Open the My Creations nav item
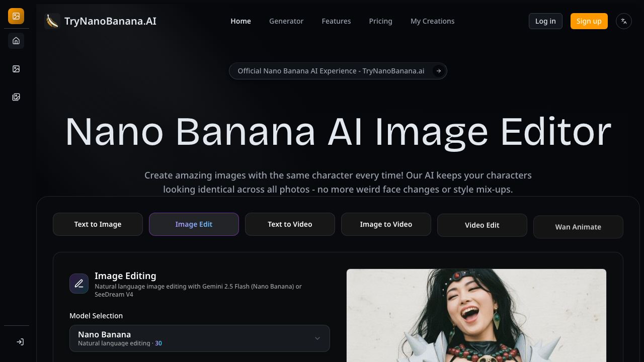The image size is (644, 362). tap(433, 21)
